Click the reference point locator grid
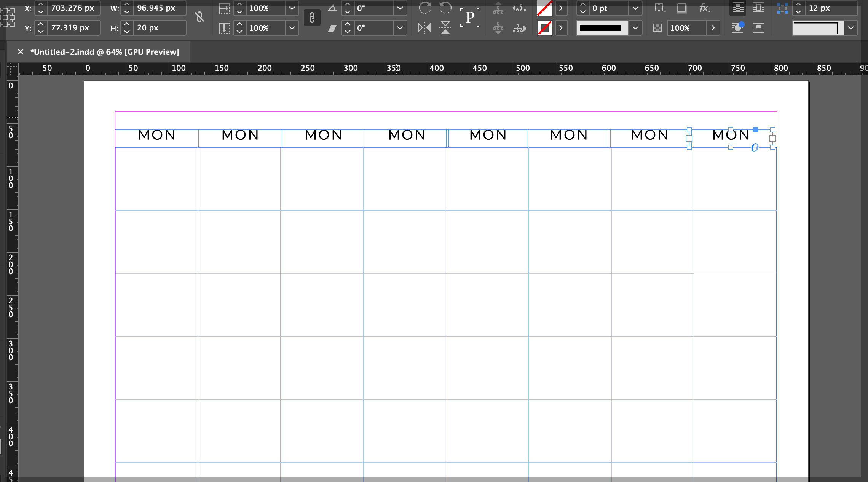 click(8, 18)
